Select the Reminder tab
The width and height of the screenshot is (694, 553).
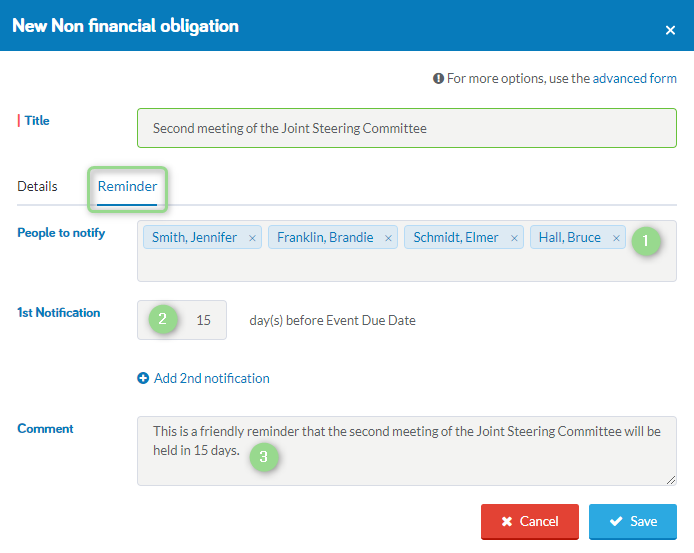[x=127, y=186]
